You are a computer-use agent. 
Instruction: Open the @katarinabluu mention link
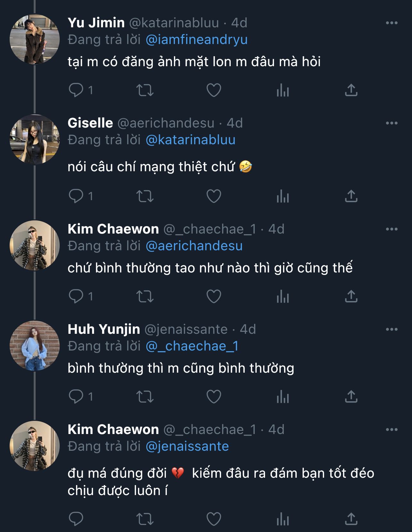coord(191,140)
